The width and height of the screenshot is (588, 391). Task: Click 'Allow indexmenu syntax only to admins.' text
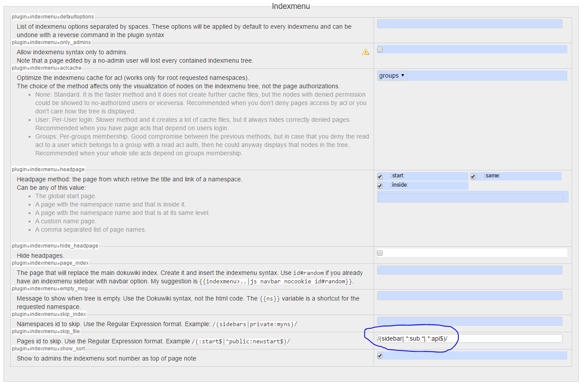72,52
